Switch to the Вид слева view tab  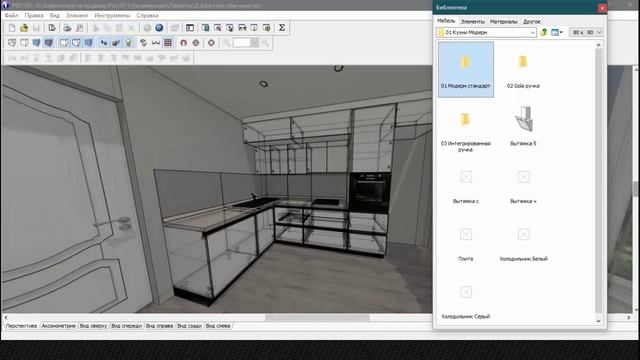coord(218,326)
